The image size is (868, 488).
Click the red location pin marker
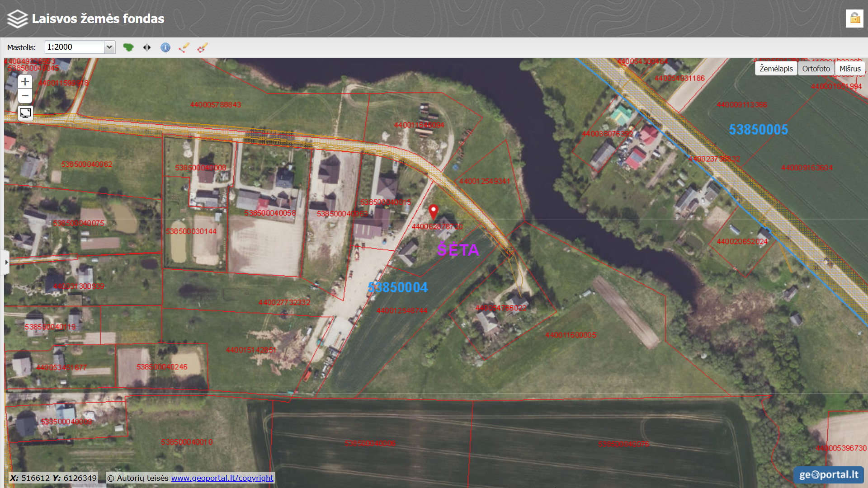click(433, 211)
